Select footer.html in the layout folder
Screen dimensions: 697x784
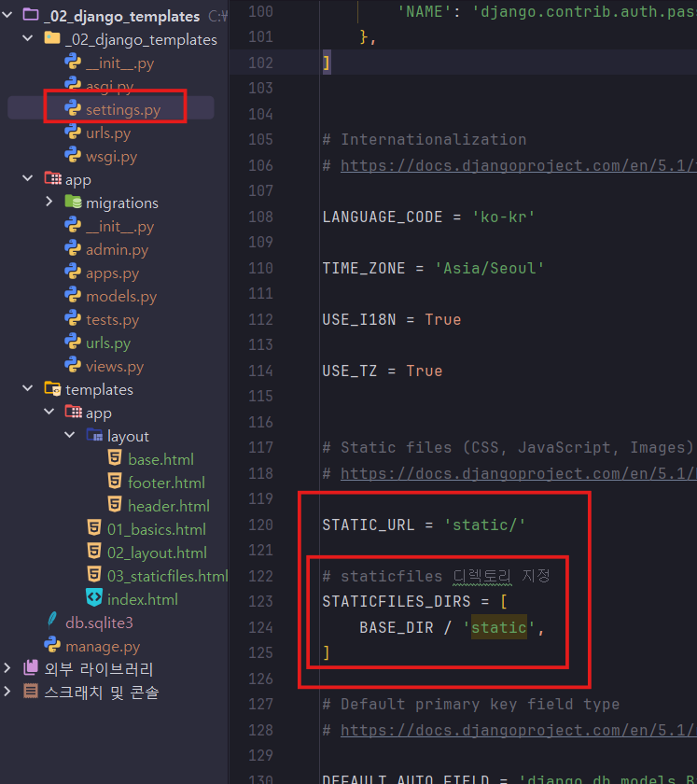[166, 483]
